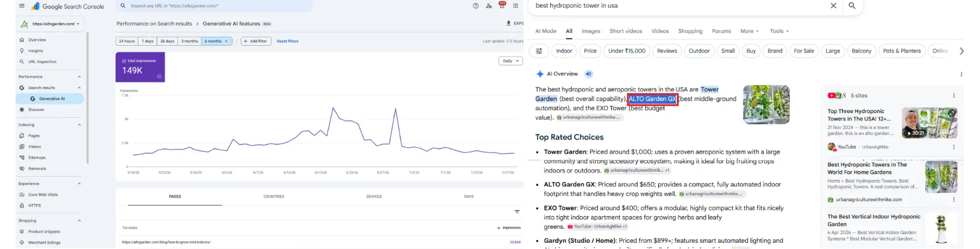The image size is (980, 249).
Task: Open Performance on Search results breadcrumb
Action: 154,24
